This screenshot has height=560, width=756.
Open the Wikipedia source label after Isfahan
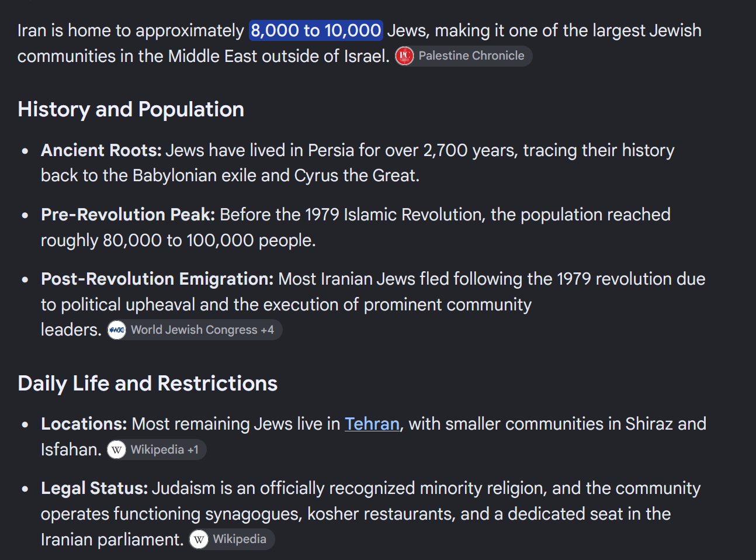[x=157, y=450]
